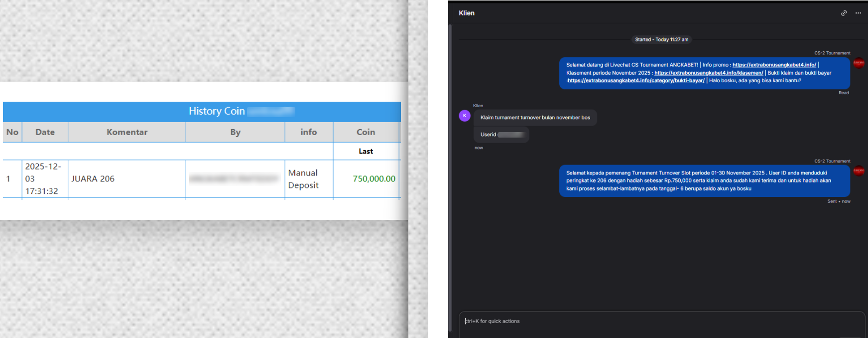Click the purple K client avatar
This screenshot has height=338, width=868.
(464, 116)
